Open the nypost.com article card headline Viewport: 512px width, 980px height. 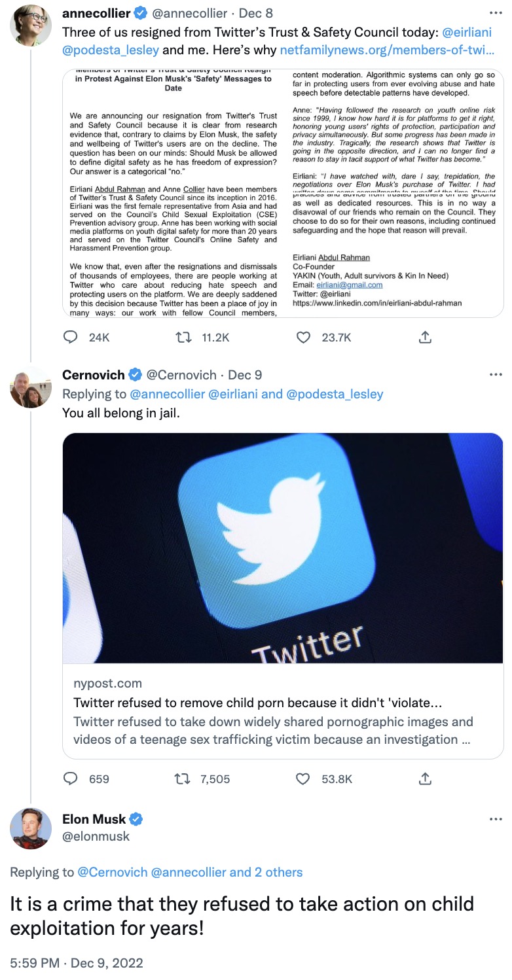pyautogui.click(x=257, y=703)
